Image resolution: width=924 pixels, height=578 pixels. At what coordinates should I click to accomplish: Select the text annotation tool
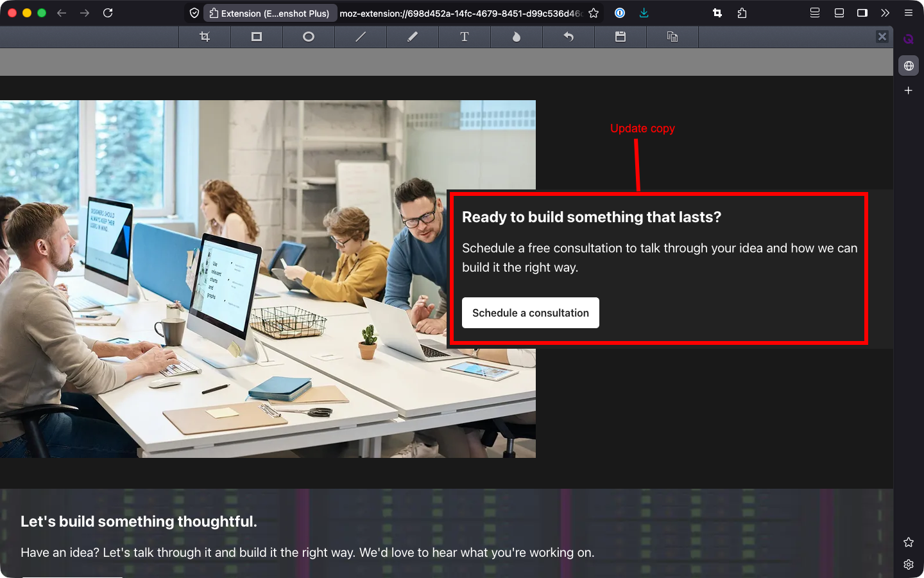(x=465, y=37)
